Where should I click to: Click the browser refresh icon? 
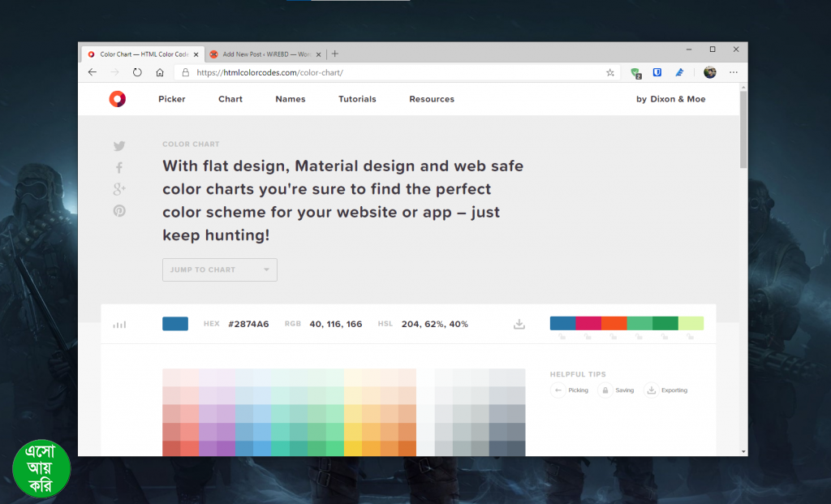pos(137,72)
